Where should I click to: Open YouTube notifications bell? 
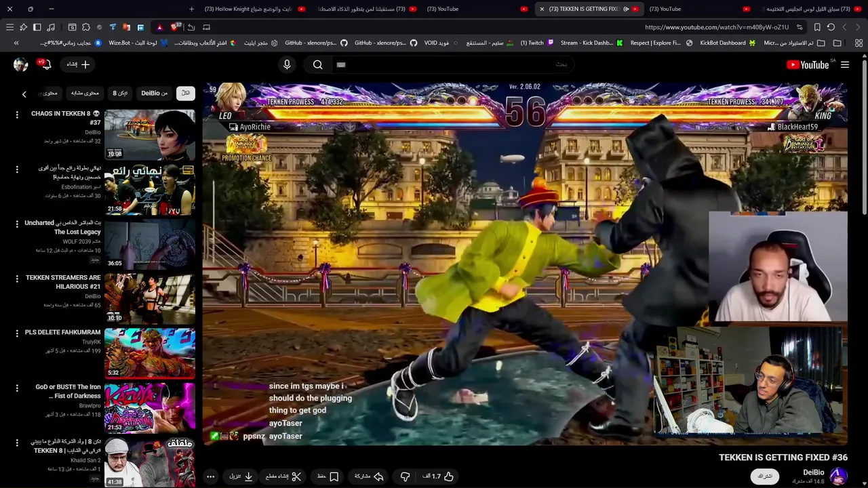tap(45, 64)
